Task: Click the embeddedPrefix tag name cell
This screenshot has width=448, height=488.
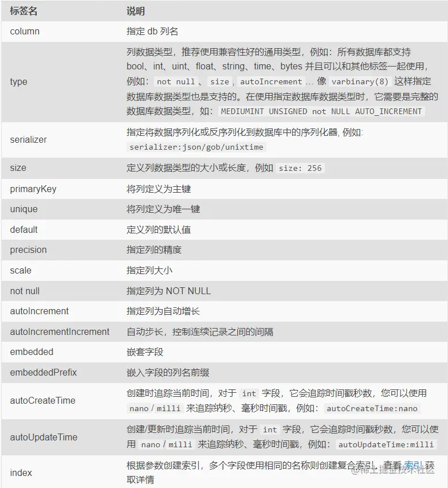Action: pyautogui.click(x=43, y=372)
